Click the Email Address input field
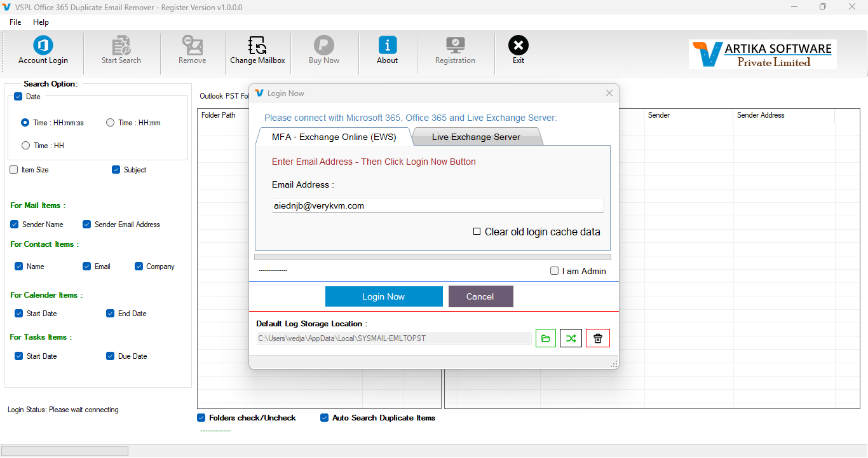868x458 pixels. pos(438,205)
